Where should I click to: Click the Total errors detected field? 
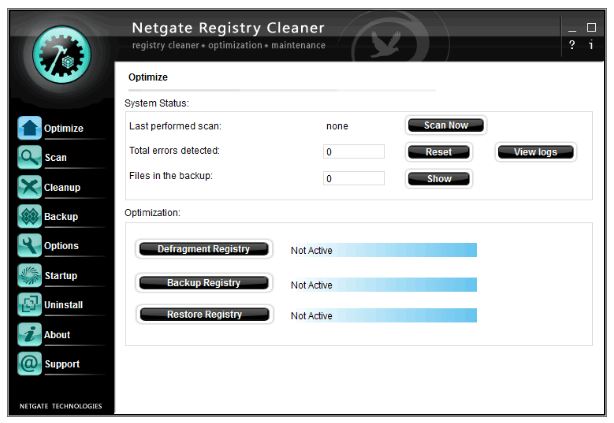point(354,152)
